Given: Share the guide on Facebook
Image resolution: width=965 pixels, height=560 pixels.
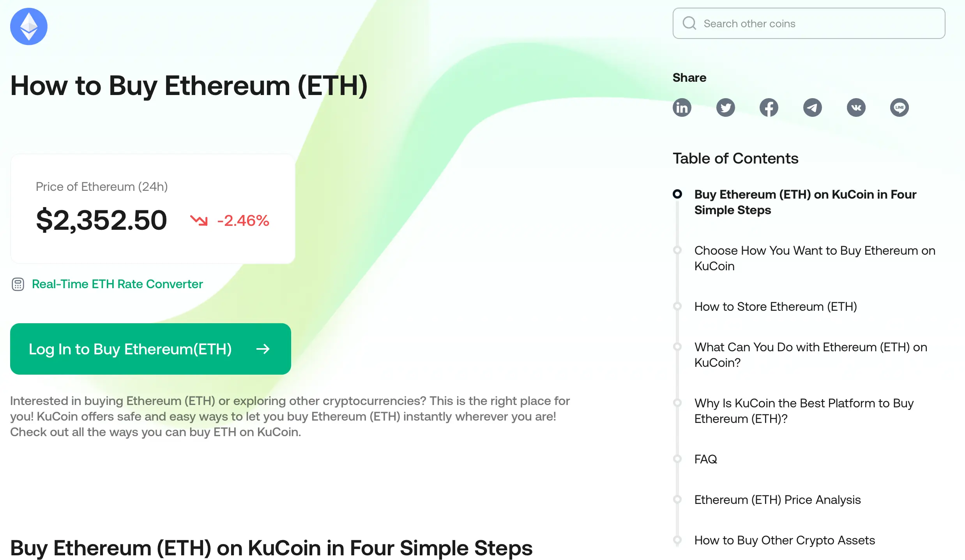Looking at the screenshot, I should (x=769, y=107).
